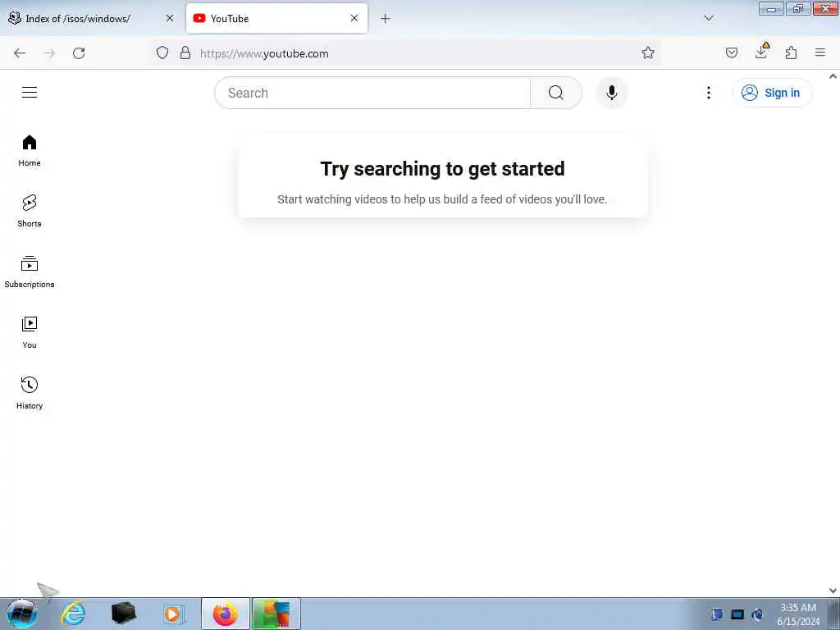Image resolution: width=840 pixels, height=630 pixels.
Task: Open the Windows Start menu orb
Action: tap(21, 614)
